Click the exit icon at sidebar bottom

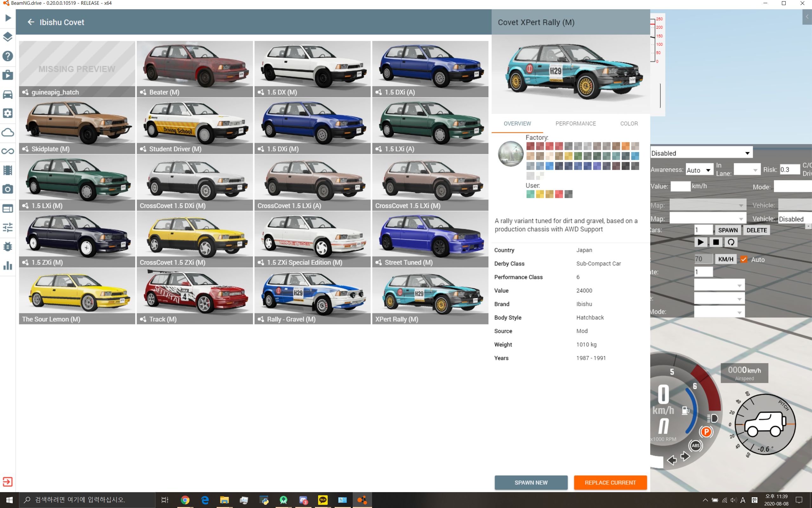click(x=8, y=482)
